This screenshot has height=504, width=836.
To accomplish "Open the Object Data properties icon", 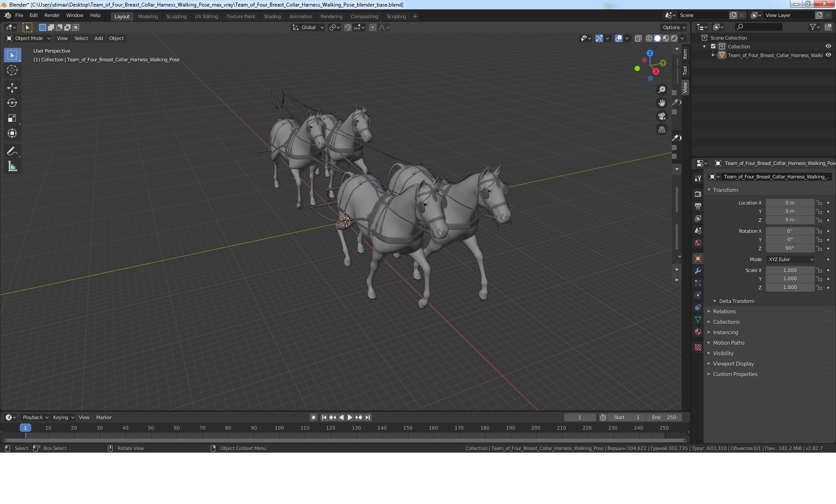I will [x=698, y=319].
